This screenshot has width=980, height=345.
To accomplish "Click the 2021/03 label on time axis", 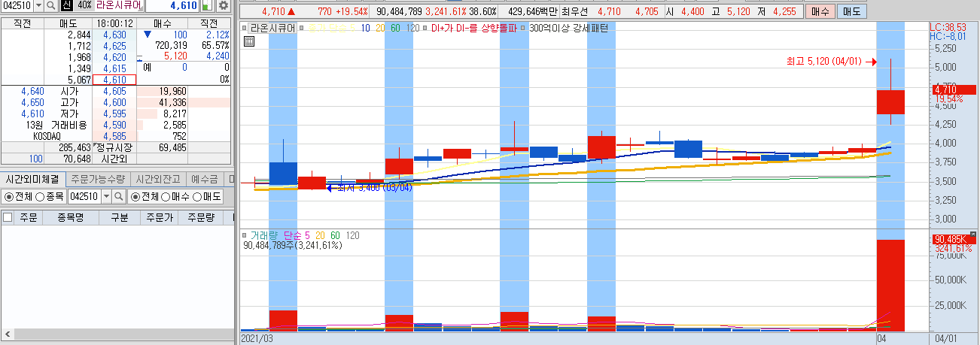I will 257,339.
